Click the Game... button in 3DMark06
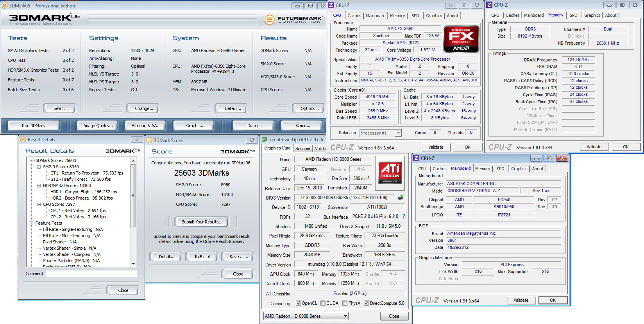The width and height of the screenshot is (644, 324). [303, 126]
